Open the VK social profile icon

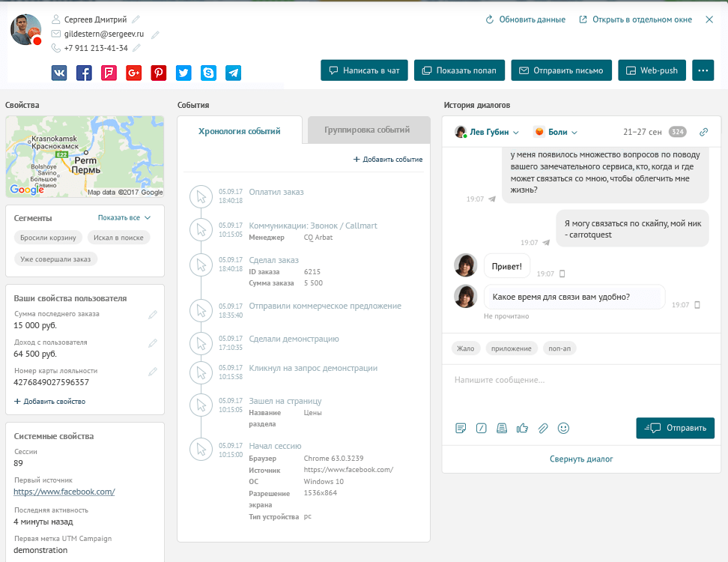[59, 73]
